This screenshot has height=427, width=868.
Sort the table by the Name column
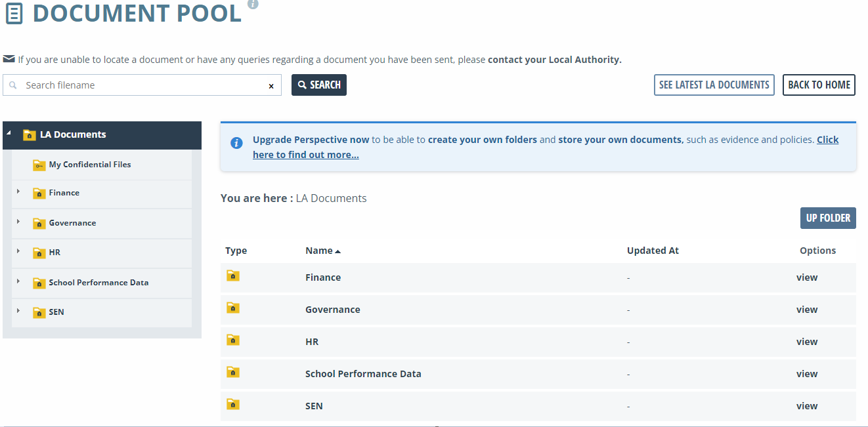click(323, 251)
